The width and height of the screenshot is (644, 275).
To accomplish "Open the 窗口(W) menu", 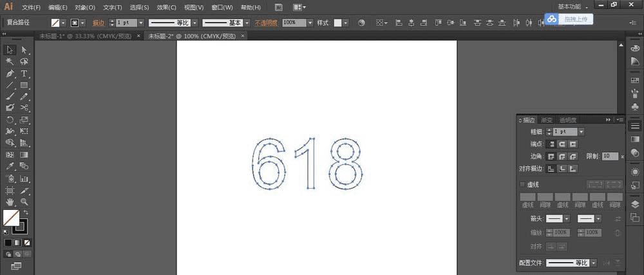I will click(222, 7).
